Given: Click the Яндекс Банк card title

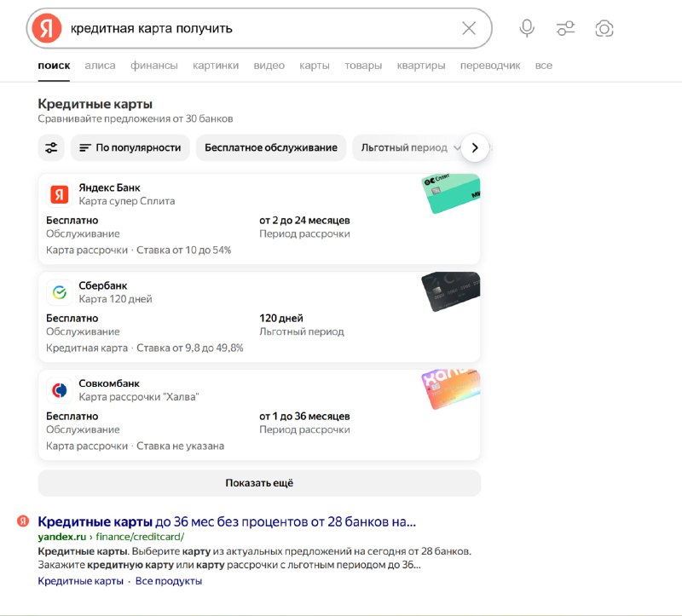Looking at the screenshot, I should (x=109, y=187).
